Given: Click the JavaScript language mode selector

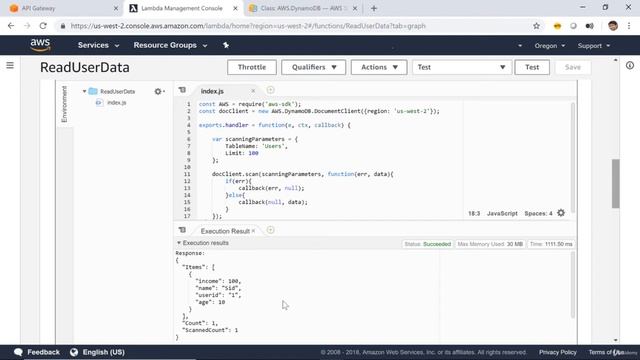Looking at the screenshot, I should pos(502,213).
